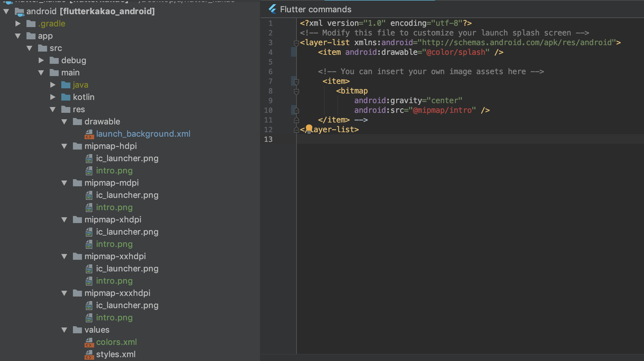Viewport: 644px width, 361px height.
Task: Click the Flutter logo icon
Action: pos(272,9)
